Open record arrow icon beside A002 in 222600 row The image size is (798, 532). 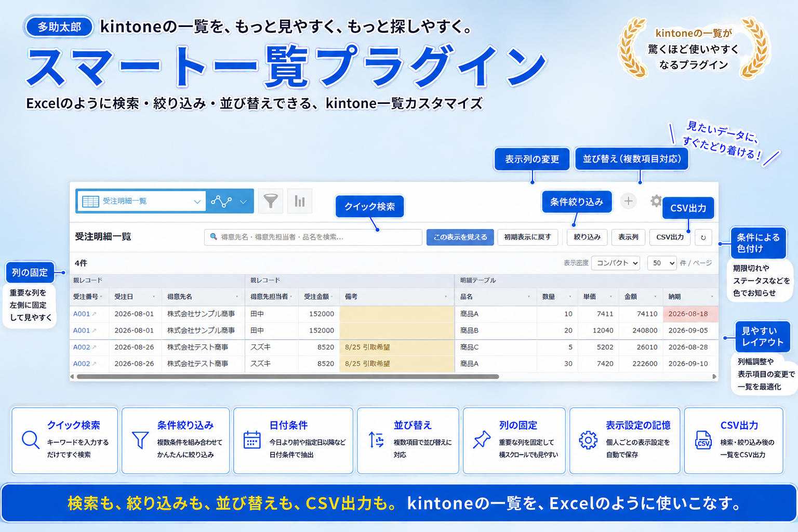94,364
